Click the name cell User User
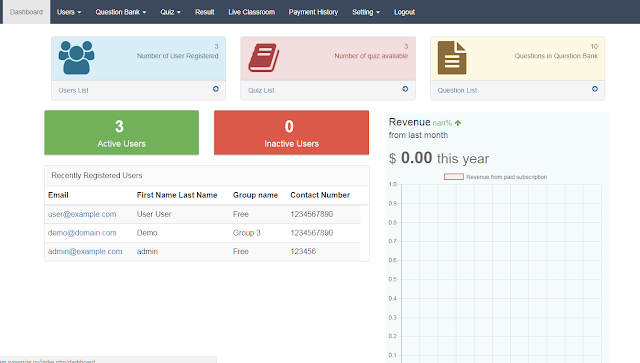 pyautogui.click(x=154, y=214)
